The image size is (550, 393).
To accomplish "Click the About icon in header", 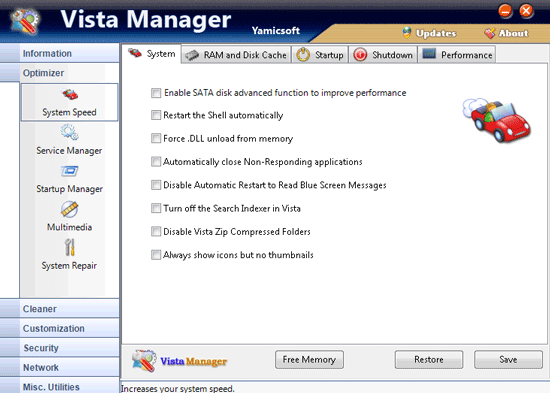I will coord(489,33).
